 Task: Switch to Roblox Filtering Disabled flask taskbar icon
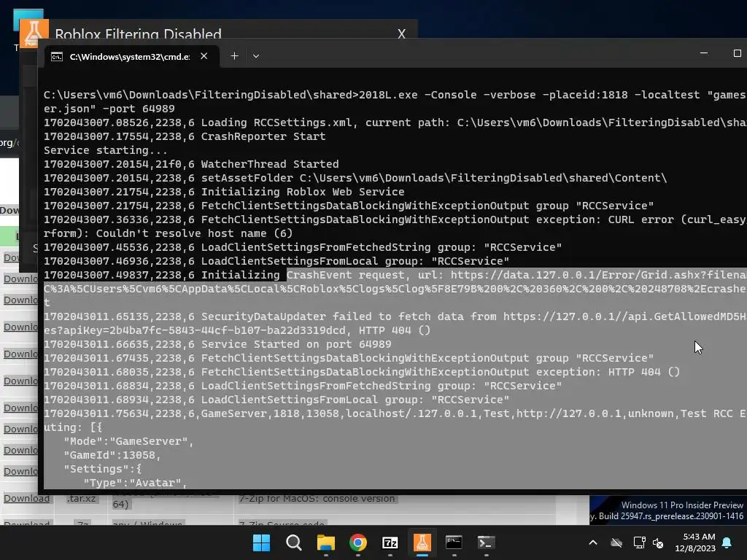422,542
